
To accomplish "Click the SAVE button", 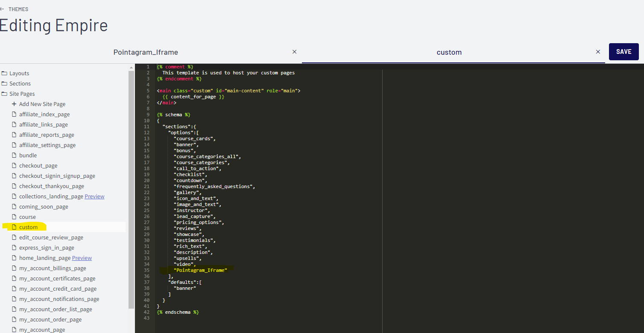I will tap(624, 52).
